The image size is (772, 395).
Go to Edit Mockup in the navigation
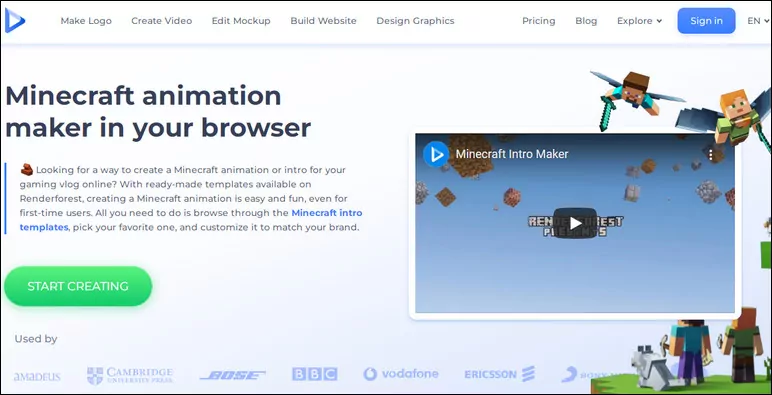click(x=241, y=21)
